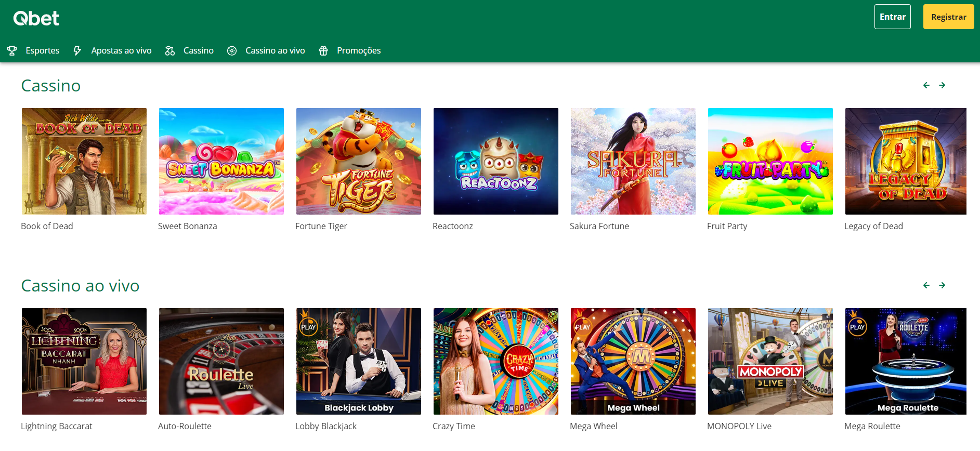Click the Reactoonz title text

(x=453, y=226)
